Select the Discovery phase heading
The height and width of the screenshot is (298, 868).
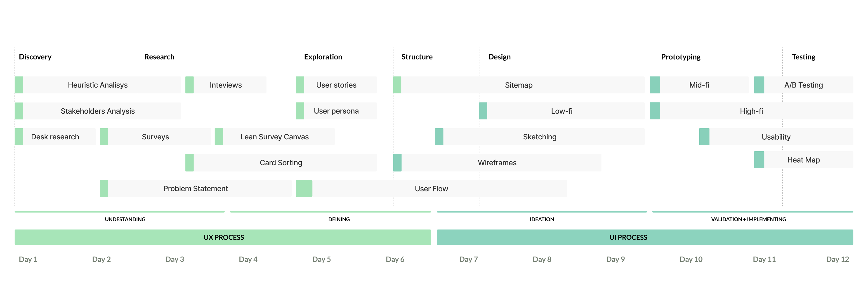[x=35, y=57]
